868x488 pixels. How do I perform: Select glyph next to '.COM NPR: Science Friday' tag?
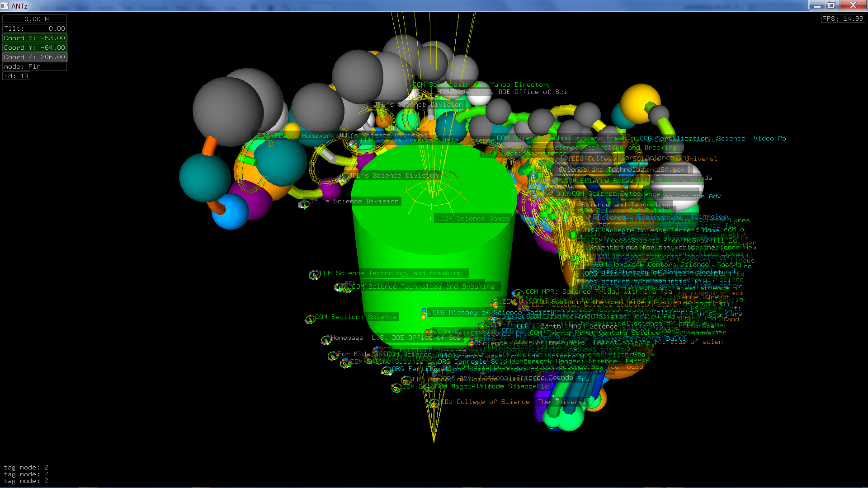point(518,294)
